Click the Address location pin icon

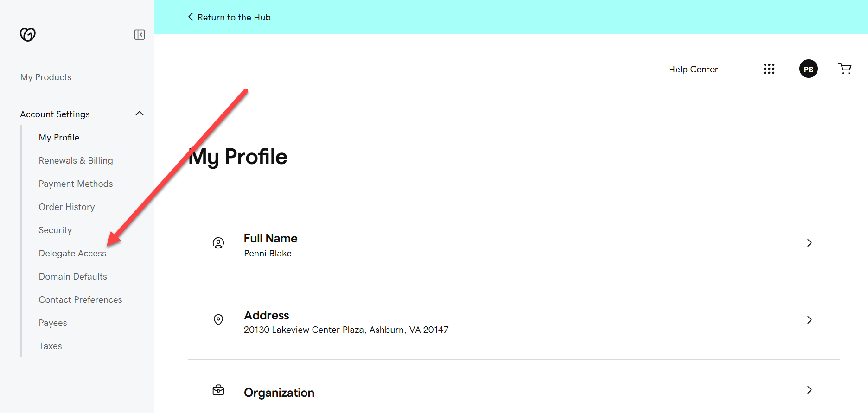tap(218, 320)
